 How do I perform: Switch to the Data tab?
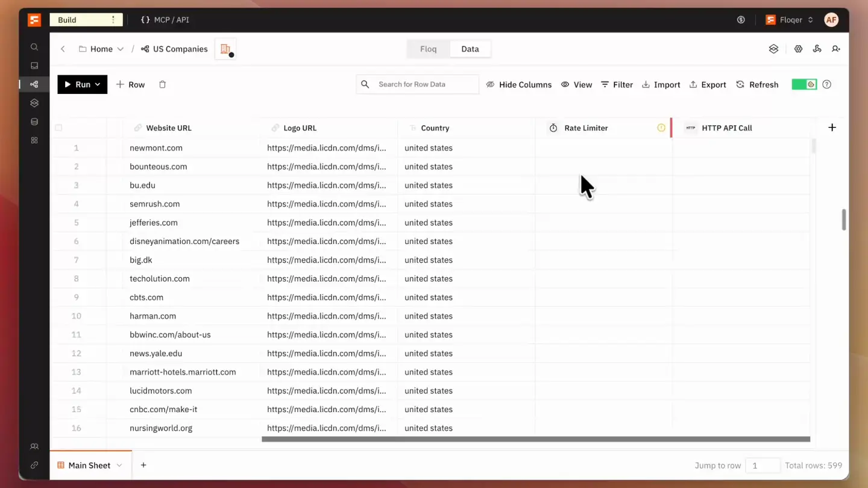[x=470, y=49]
